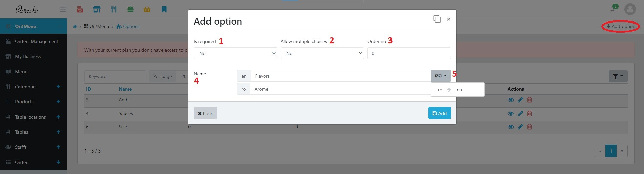644x174 pixels.
Task: Select the green burger icon
Action: tap(130, 9)
